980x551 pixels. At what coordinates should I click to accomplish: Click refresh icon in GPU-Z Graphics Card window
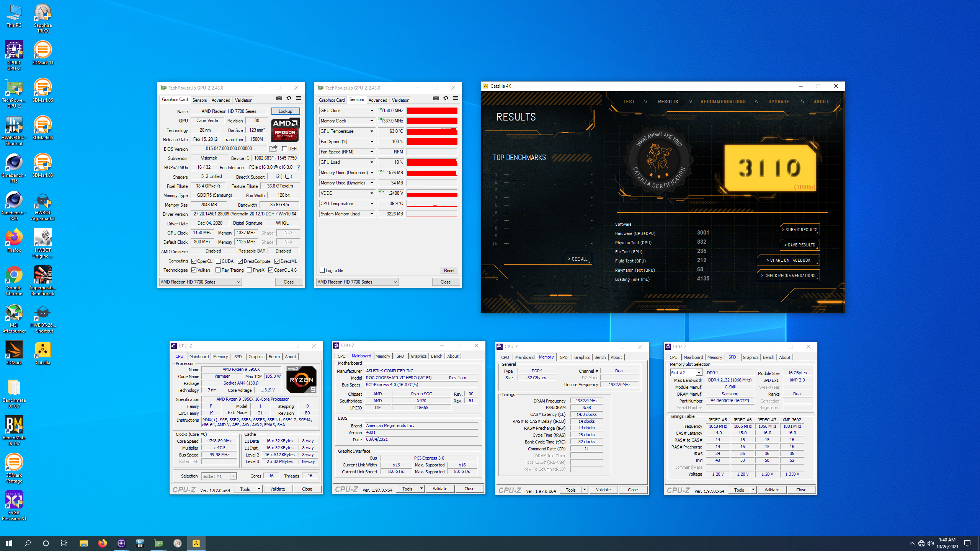click(x=289, y=98)
